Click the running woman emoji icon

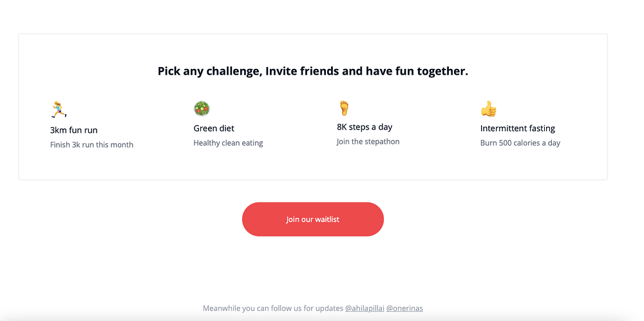click(59, 110)
